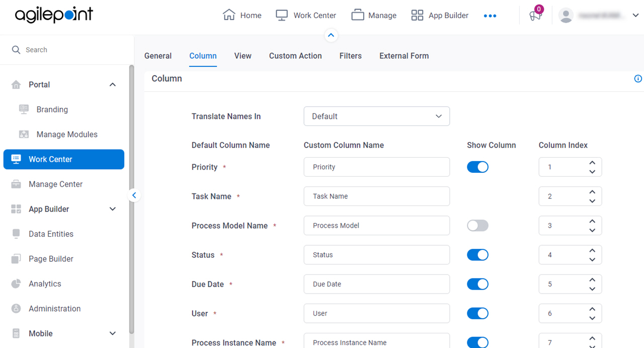The height and width of the screenshot is (348, 644).
Task: Decrease Task Name column index
Action: [x=592, y=201]
